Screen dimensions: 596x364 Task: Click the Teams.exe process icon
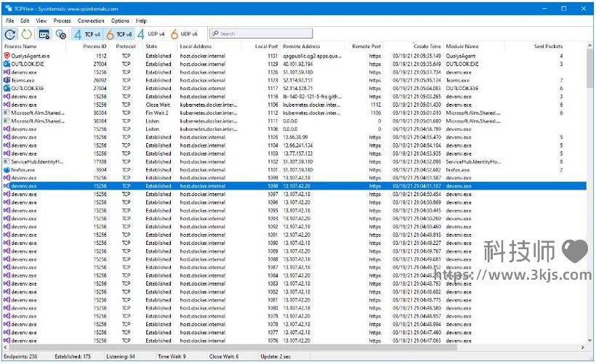(7, 80)
